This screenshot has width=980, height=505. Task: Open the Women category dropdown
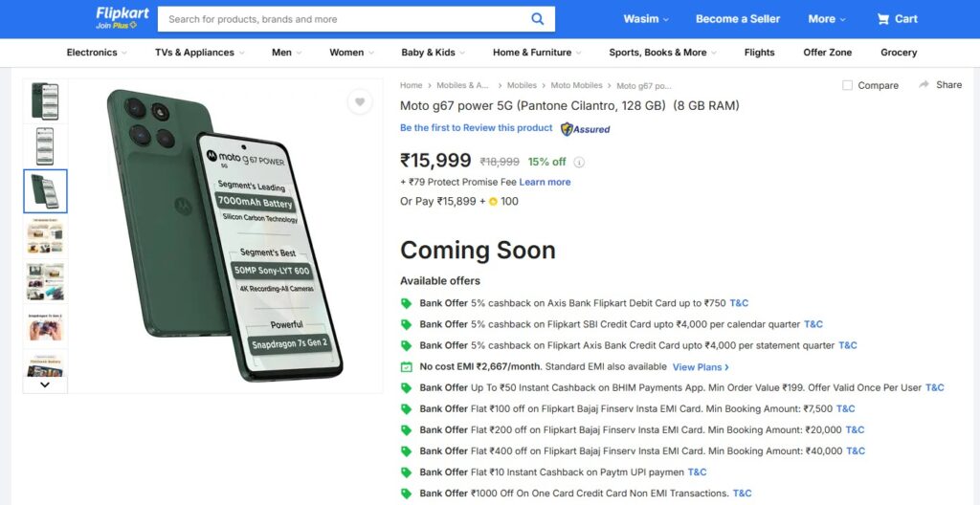[x=352, y=53]
